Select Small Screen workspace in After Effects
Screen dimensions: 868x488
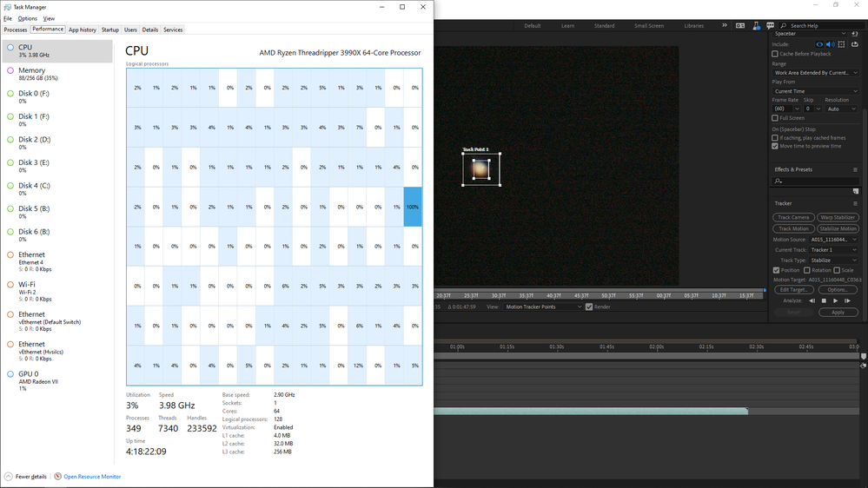pyautogui.click(x=649, y=25)
